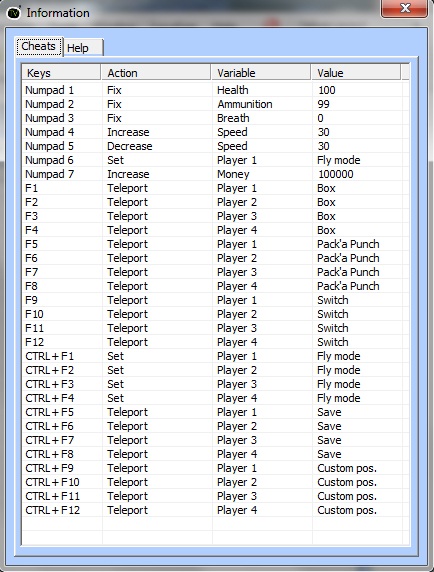
Task: Select the F12 Switch row
Action: point(216,342)
